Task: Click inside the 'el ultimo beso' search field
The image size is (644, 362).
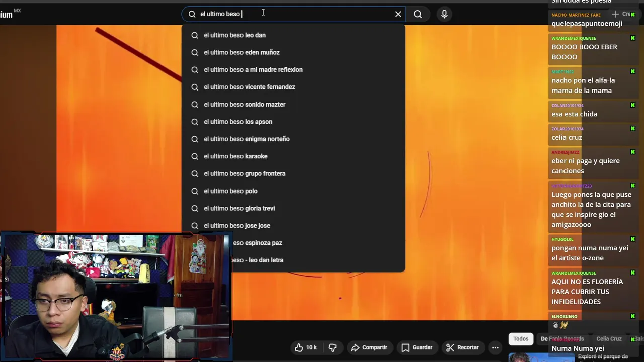Action: pos(293,14)
